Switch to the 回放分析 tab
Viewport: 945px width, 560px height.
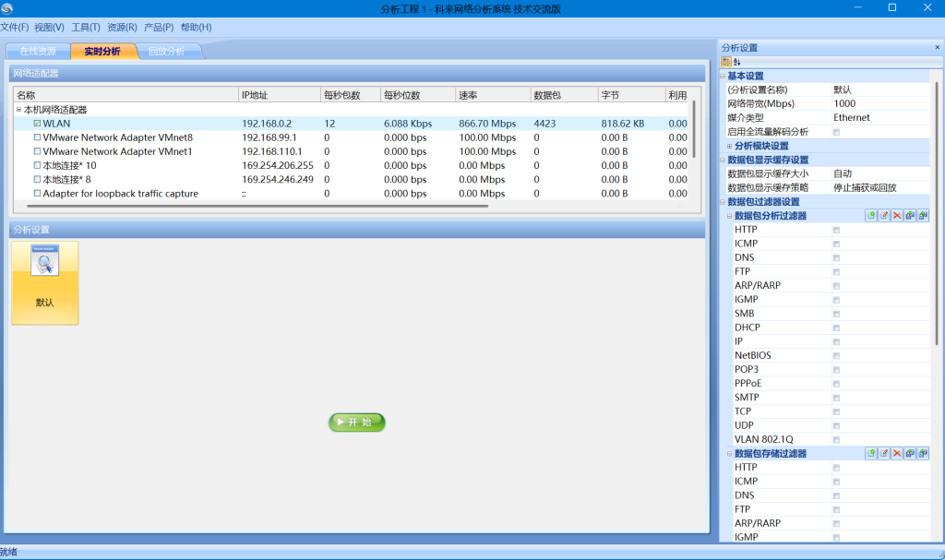pyautogui.click(x=166, y=52)
